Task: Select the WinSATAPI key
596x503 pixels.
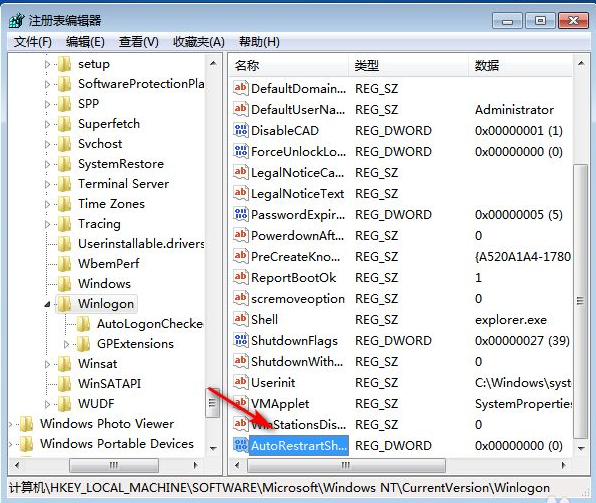Action: pos(109,384)
